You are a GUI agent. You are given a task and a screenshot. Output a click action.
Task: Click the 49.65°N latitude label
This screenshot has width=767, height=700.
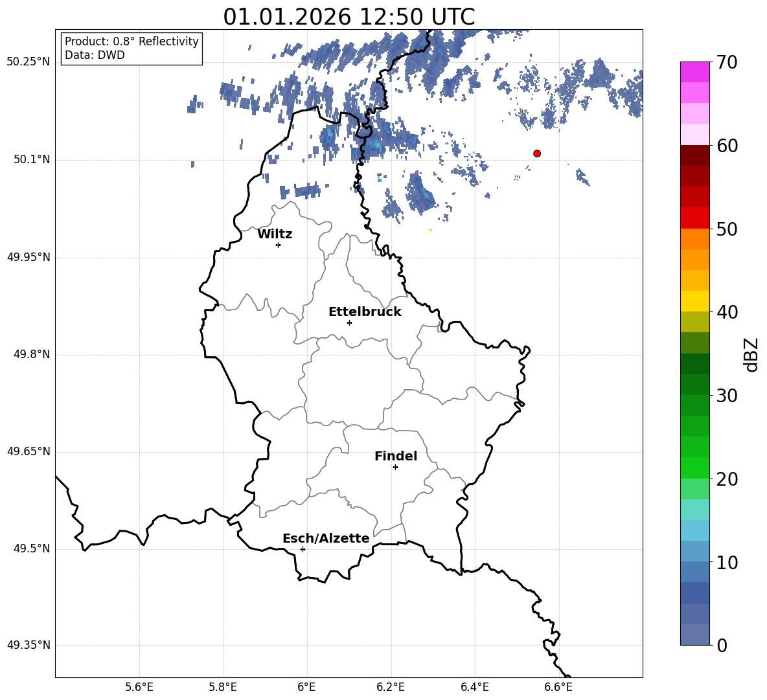[29, 451]
